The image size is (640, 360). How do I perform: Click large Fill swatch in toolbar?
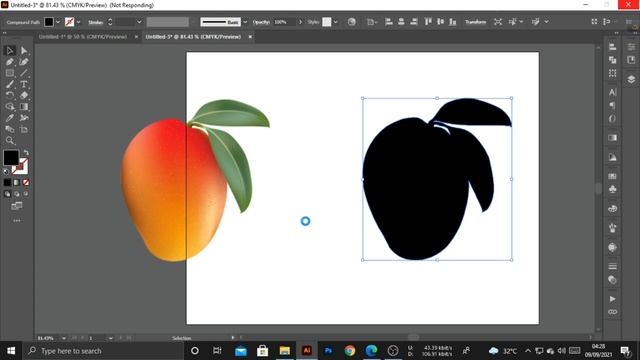pyautogui.click(x=11, y=158)
